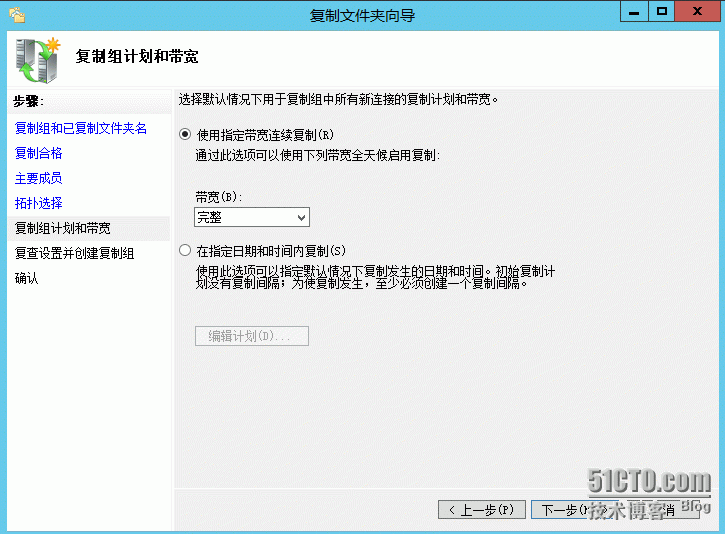Click the 带宽(B): label
Screen dimensions: 725x534
218,197
